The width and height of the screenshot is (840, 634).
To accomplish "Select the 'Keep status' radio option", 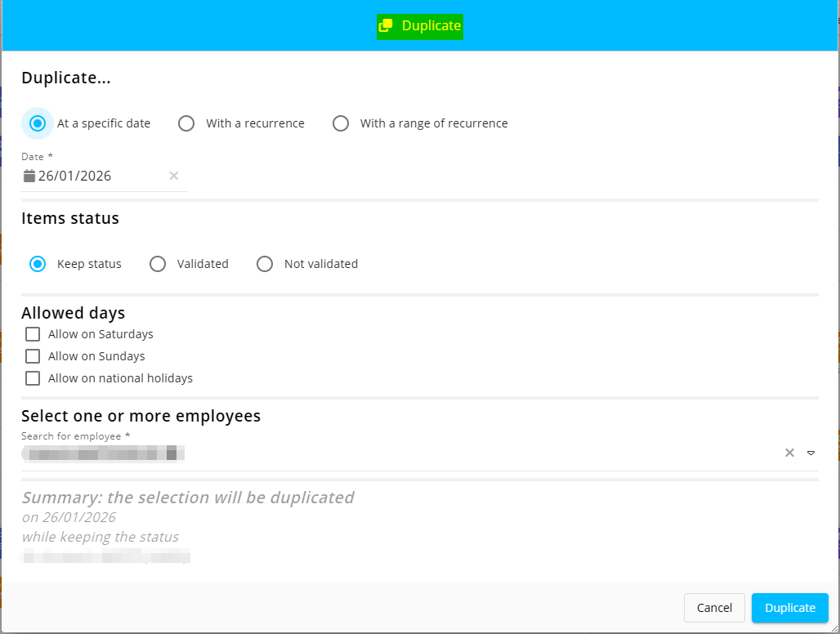I will click(37, 264).
